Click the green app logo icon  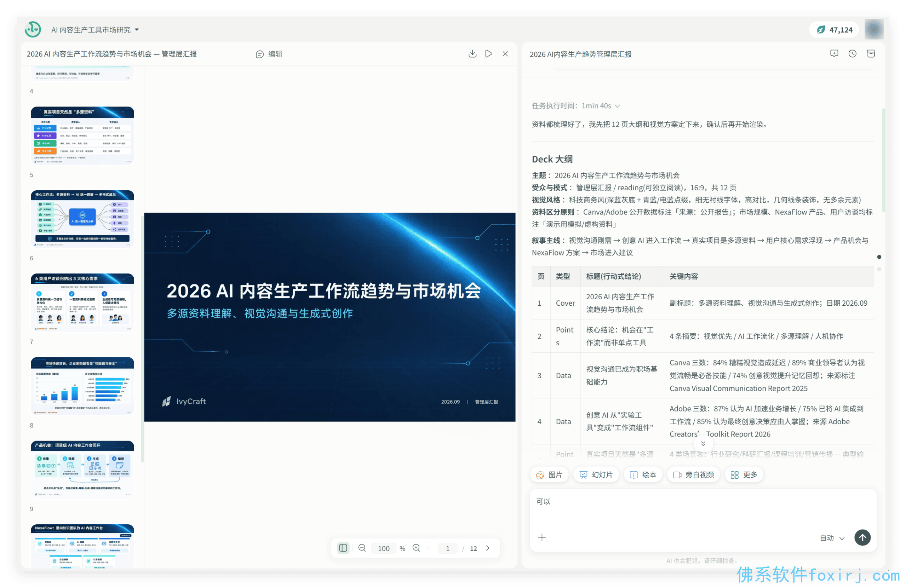33,29
